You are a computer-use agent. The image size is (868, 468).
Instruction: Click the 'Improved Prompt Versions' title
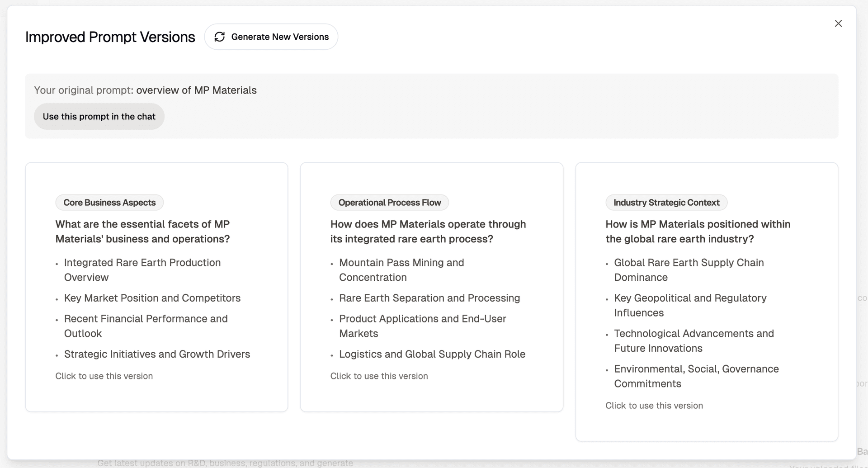pos(110,37)
